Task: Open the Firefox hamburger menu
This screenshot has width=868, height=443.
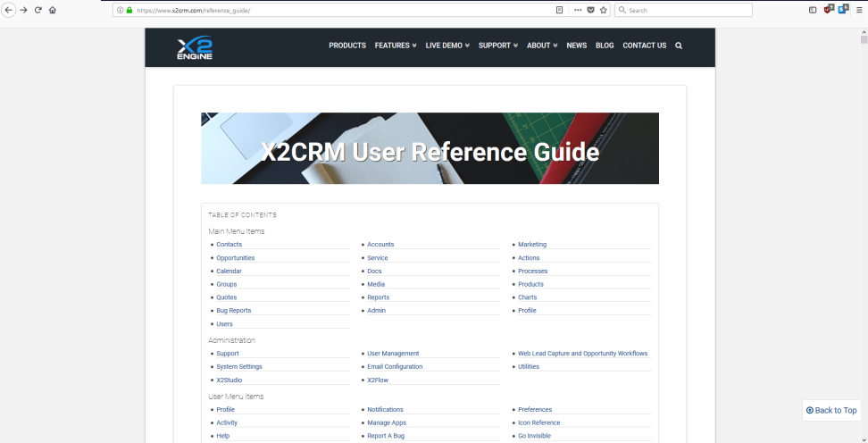Action: click(859, 10)
